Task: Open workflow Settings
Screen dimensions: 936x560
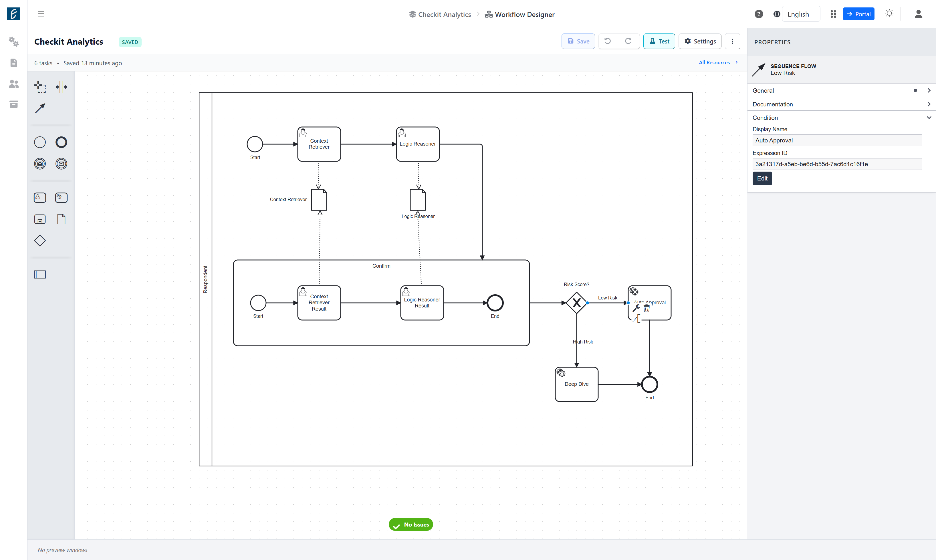Action: [x=700, y=41]
